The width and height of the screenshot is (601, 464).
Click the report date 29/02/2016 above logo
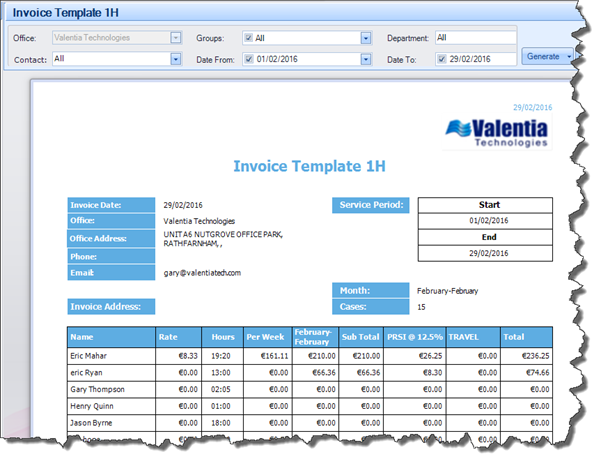point(532,108)
